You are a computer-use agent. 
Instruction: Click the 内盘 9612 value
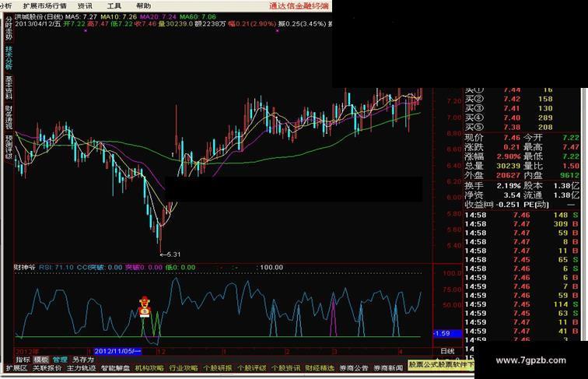(x=569, y=175)
